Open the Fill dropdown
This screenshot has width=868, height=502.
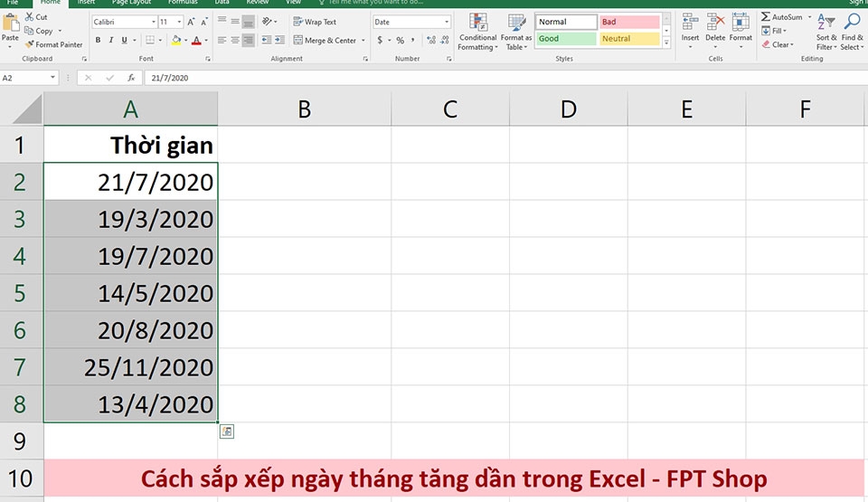point(774,31)
